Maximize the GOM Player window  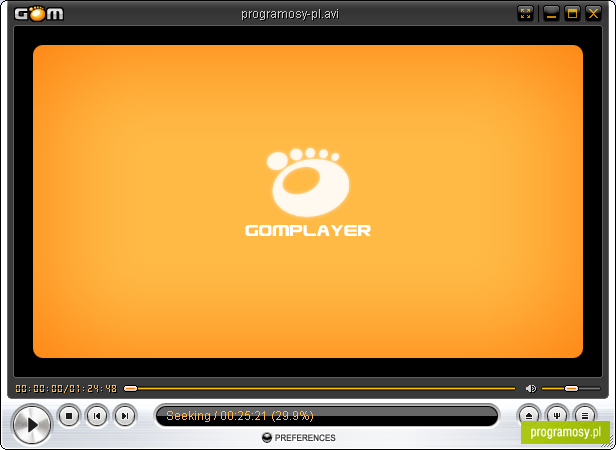click(x=572, y=14)
